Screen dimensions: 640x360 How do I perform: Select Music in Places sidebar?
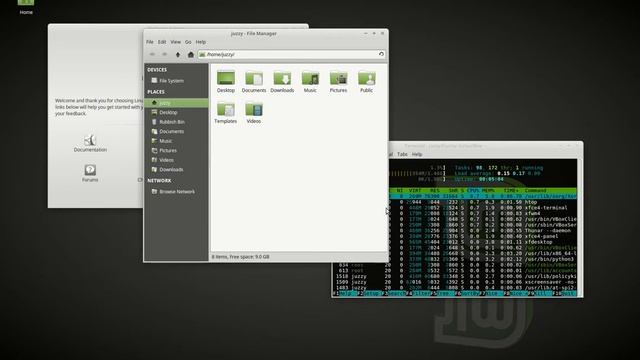click(176, 141)
